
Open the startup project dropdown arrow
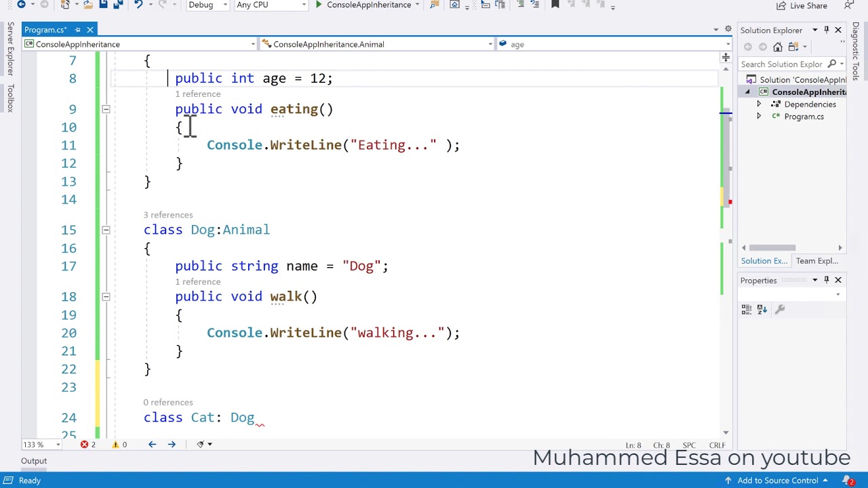pos(417,5)
